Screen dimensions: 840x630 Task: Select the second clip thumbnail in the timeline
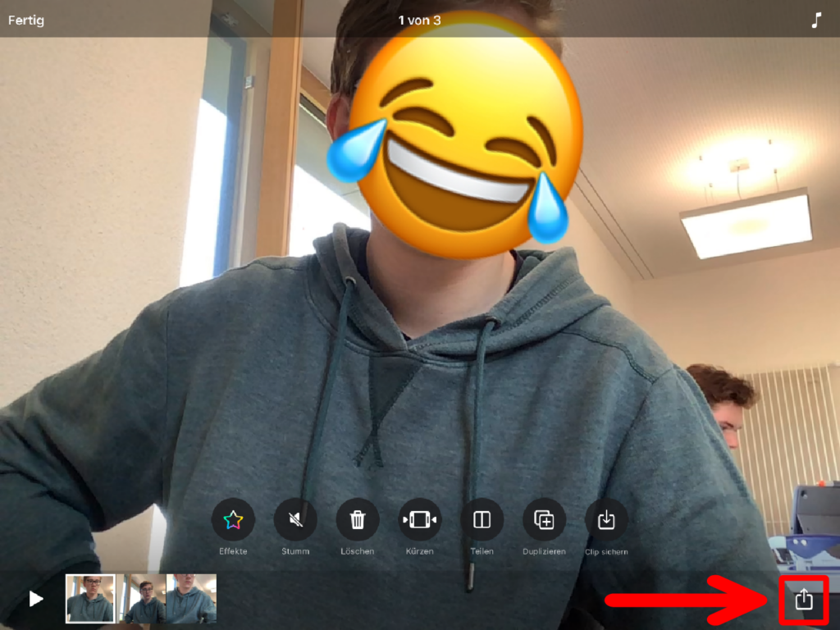144,599
